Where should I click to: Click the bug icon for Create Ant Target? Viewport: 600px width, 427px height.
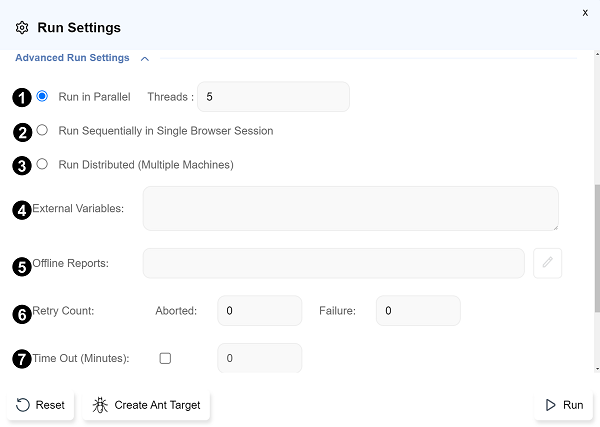coord(100,405)
